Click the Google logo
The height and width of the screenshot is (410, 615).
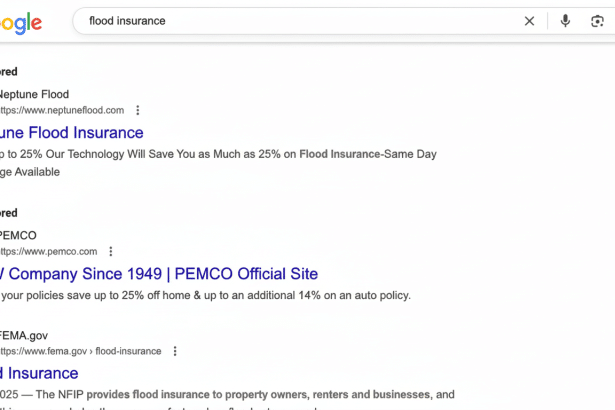tap(20, 23)
